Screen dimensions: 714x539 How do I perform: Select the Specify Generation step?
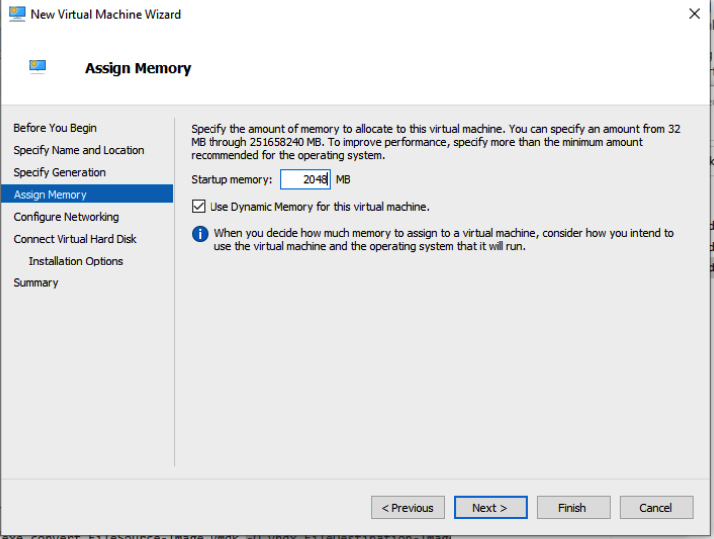tap(60, 173)
